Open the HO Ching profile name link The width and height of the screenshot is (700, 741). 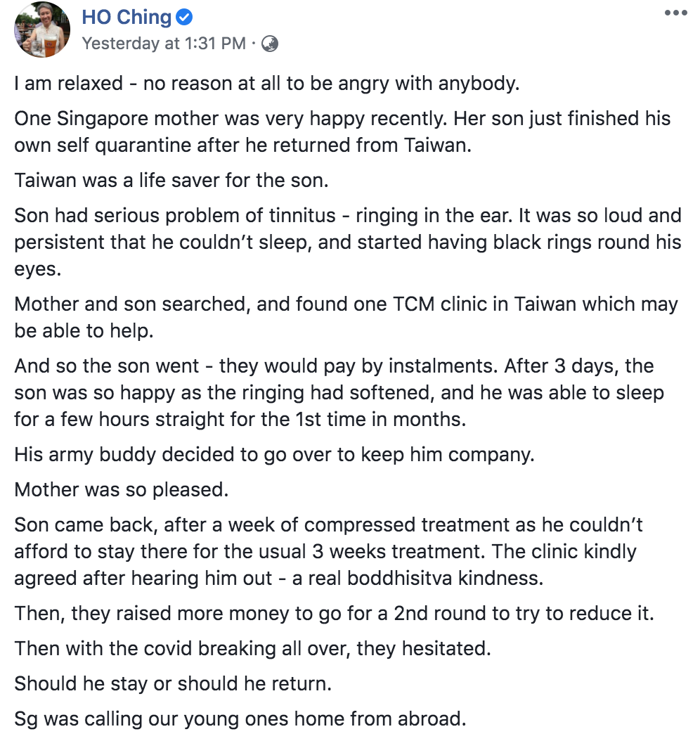coord(127,18)
